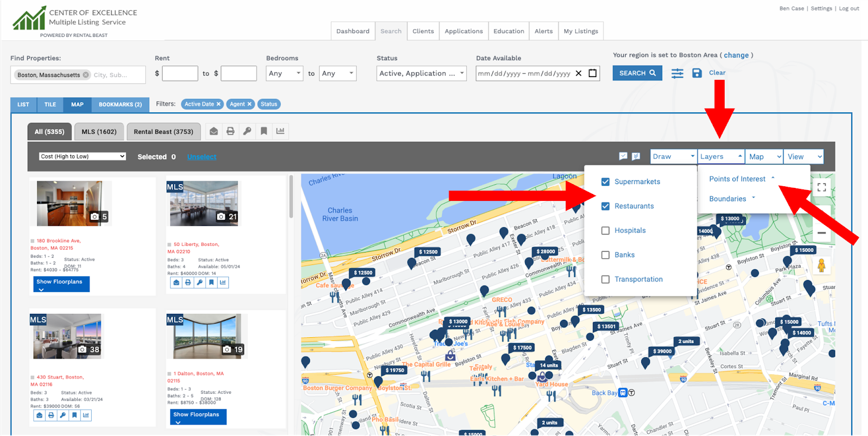Select the 50 Liberty listing checkbox

(169, 245)
